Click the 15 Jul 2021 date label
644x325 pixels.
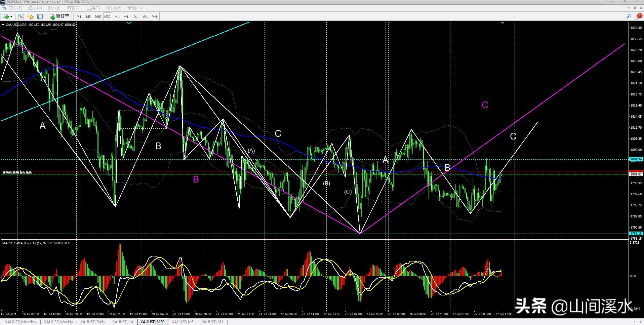9,314
